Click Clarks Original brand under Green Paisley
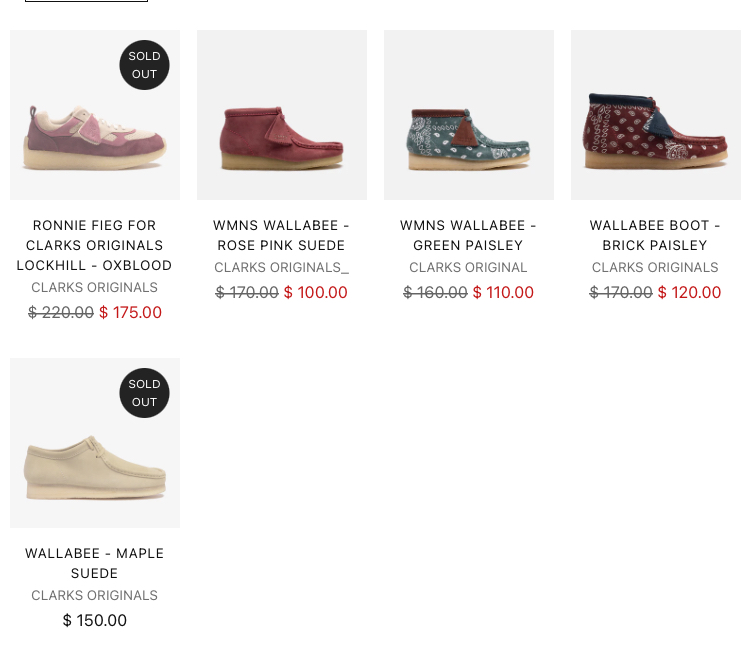 pos(468,267)
